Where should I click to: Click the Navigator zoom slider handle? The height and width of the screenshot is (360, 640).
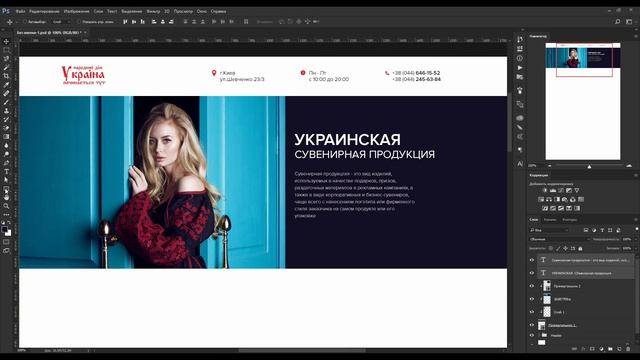(x=589, y=166)
